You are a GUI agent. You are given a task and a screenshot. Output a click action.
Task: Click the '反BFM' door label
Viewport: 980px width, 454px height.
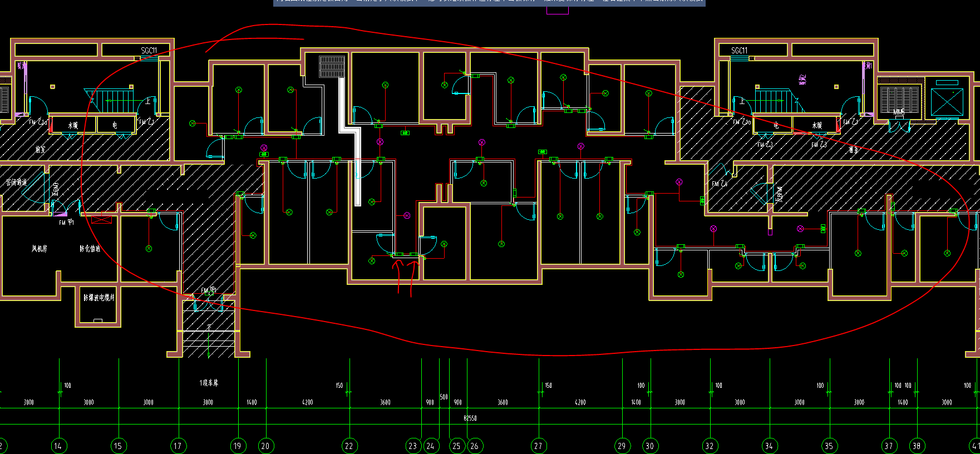pos(780,194)
